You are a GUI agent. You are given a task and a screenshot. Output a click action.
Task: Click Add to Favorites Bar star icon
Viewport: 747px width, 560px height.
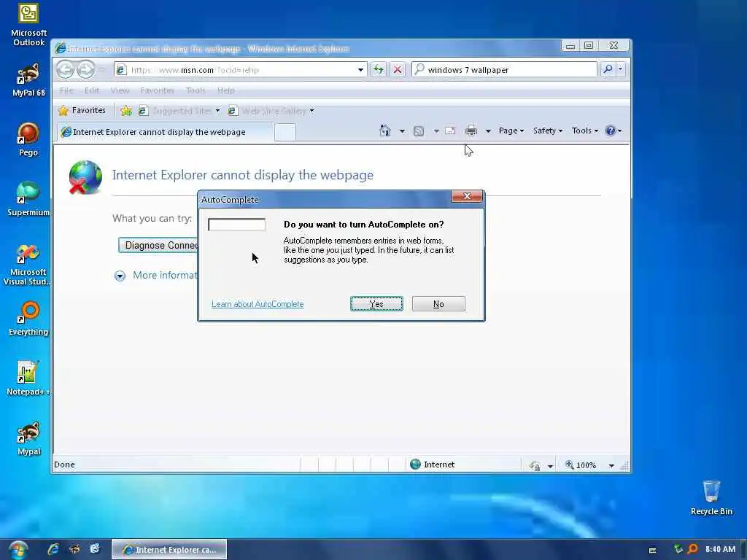[x=126, y=111]
